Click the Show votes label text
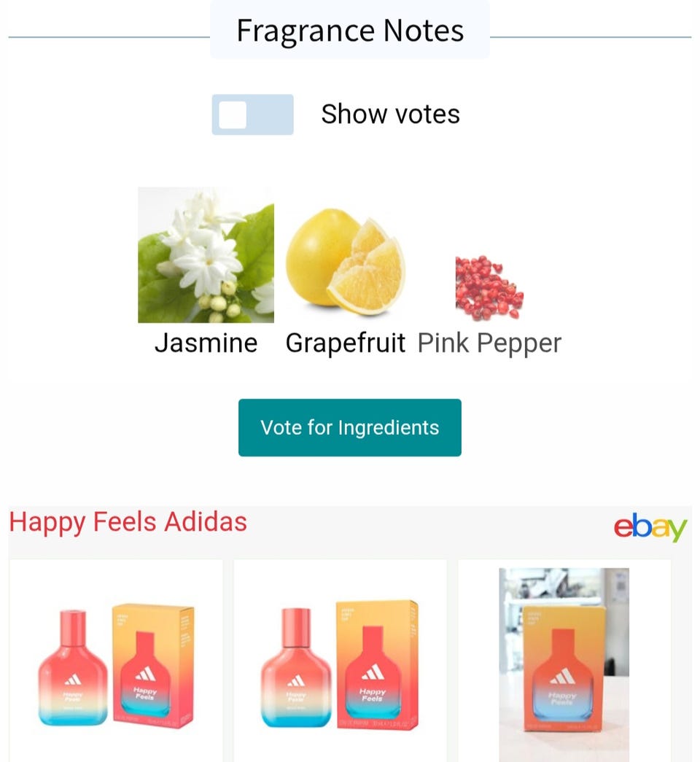700x762 pixels. tap(390, 114)
